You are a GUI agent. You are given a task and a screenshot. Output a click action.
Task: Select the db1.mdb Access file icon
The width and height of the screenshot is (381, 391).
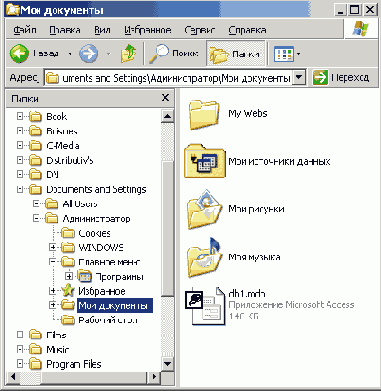click(205, 306)
